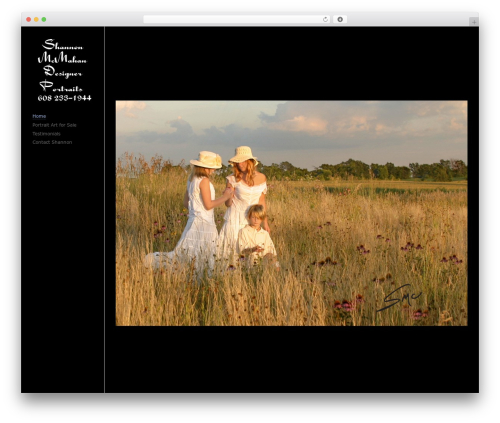This screenshot has width=500, height=423.
Task: Maximize the window with the green button
Action: (44, 19)
